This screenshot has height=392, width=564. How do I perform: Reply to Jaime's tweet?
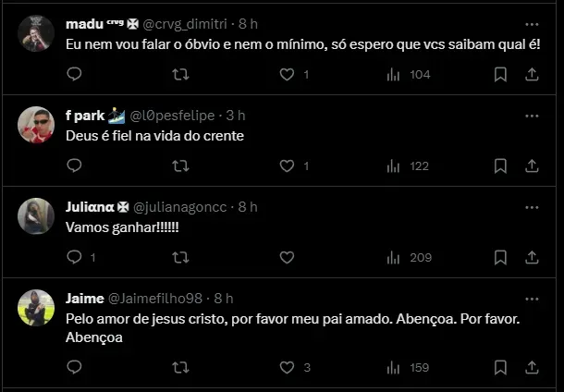75,367
